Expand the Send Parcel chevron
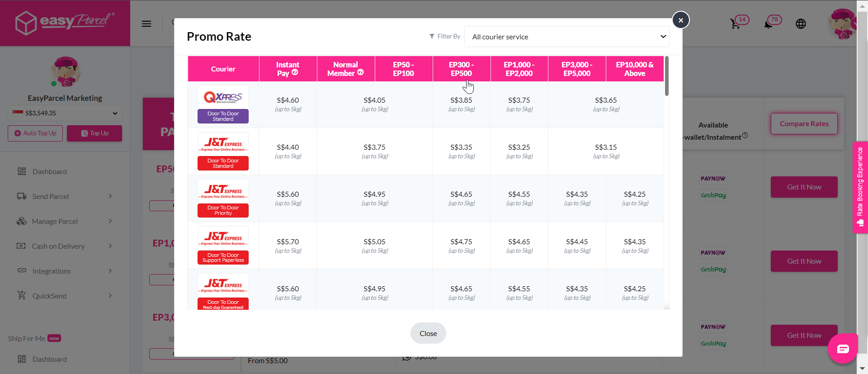Screen dimensions: 868x374 [x=110, y=196]
